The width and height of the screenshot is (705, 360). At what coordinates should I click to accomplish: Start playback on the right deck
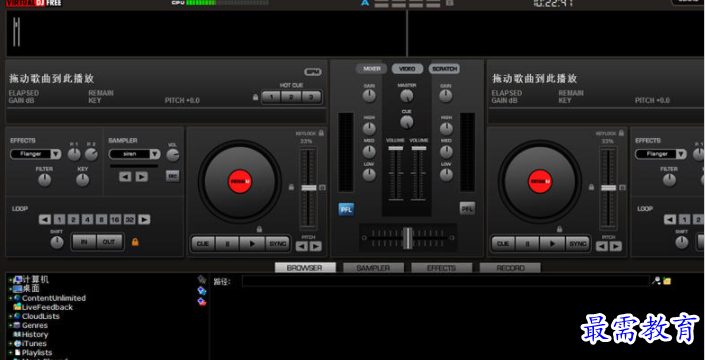point(552,244)
